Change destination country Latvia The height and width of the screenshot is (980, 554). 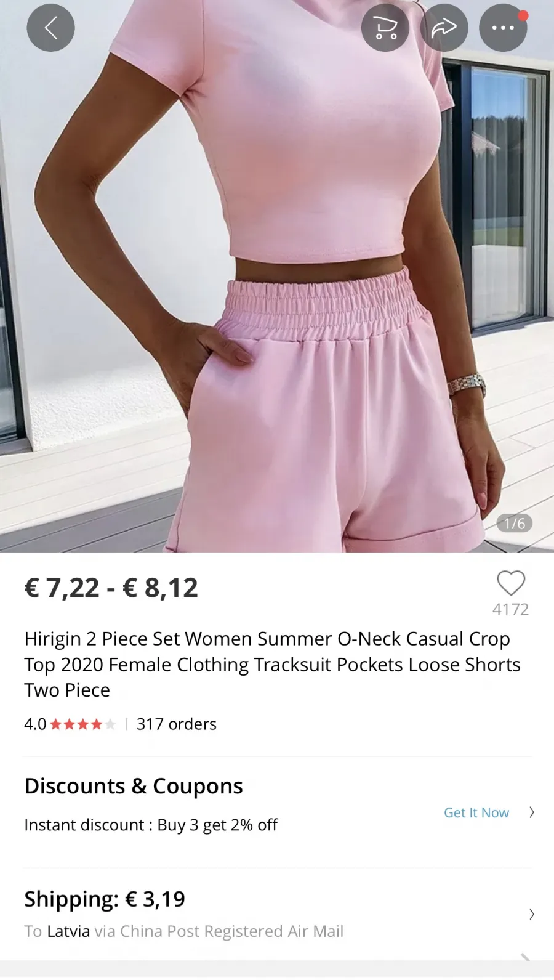(x=68, y=931)
